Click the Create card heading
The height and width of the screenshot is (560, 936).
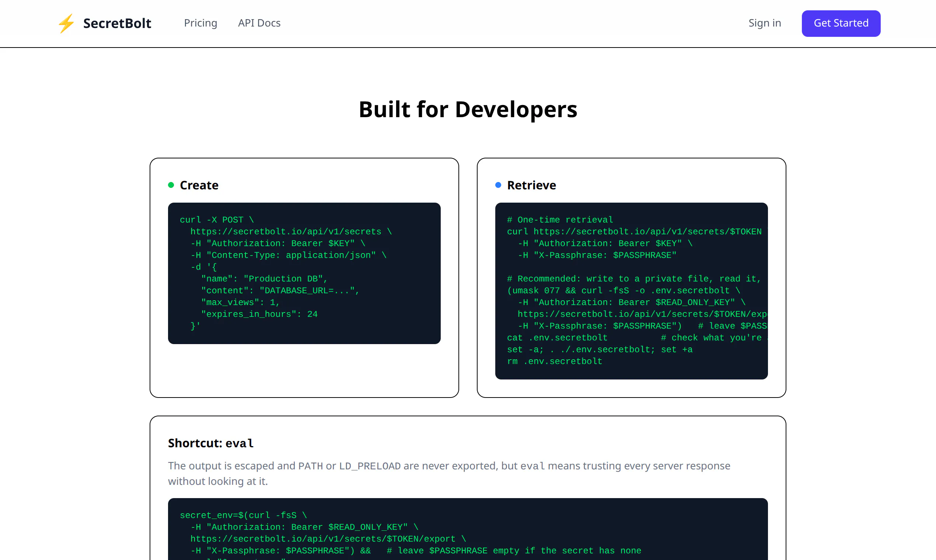[x=199, y=185]
